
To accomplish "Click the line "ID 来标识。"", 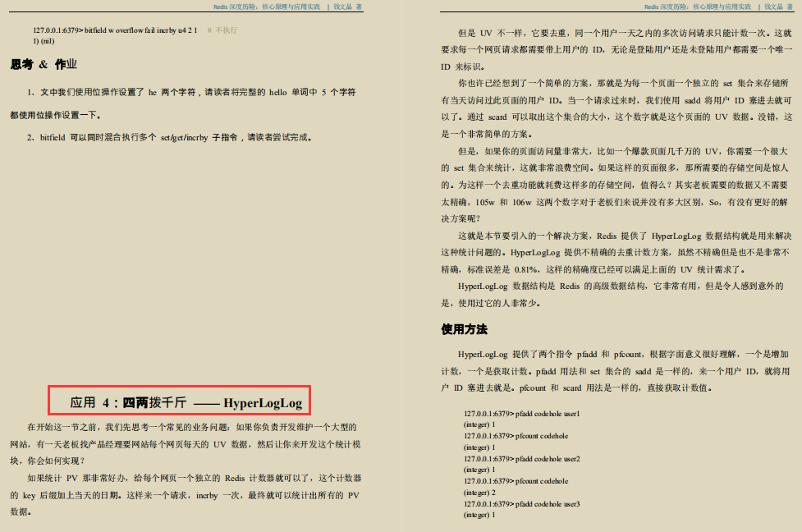I will pyautogui.click(x=463, y=67).
